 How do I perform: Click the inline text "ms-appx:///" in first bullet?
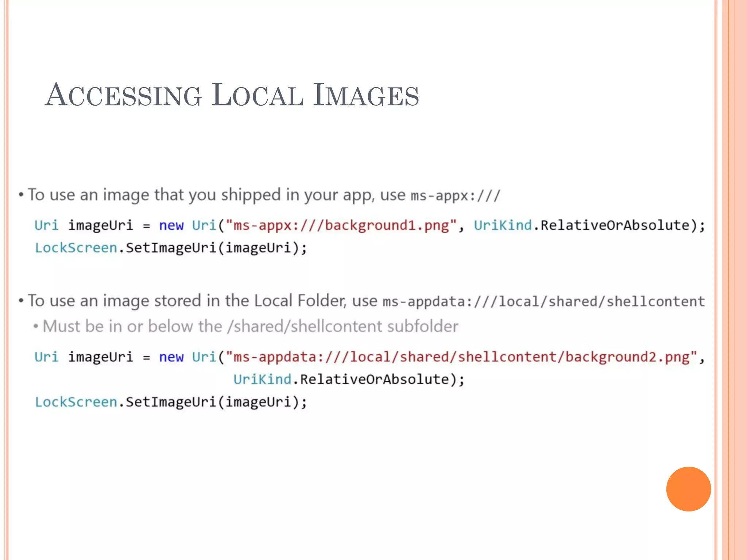(x=456, y=196)
